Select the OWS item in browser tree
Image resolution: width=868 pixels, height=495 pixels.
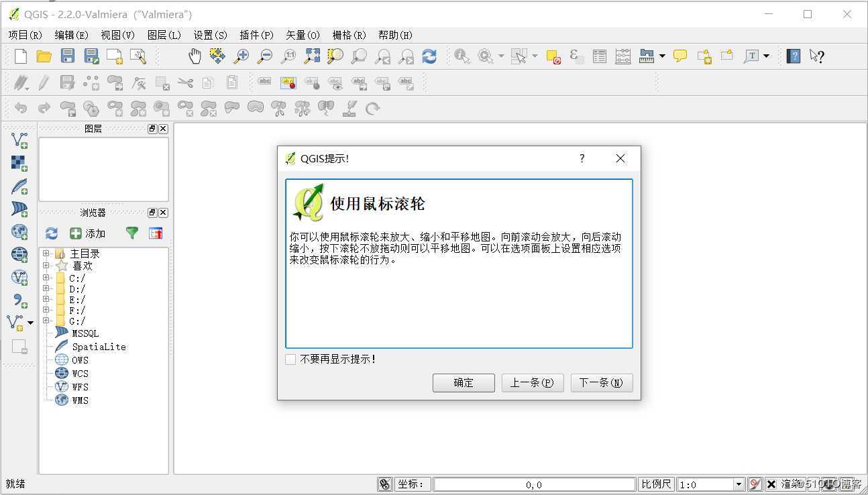80,360
